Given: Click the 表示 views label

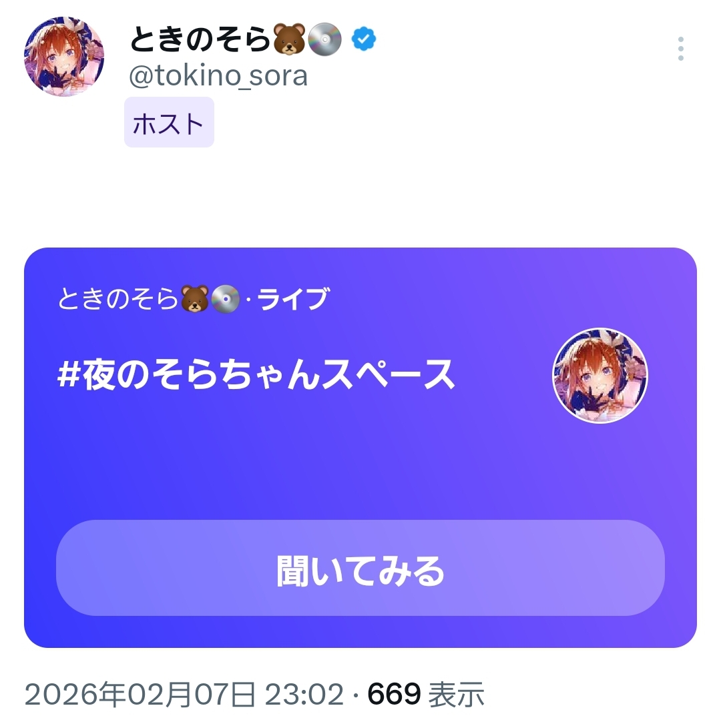Looking at the screenshot, I should (456, 695).
